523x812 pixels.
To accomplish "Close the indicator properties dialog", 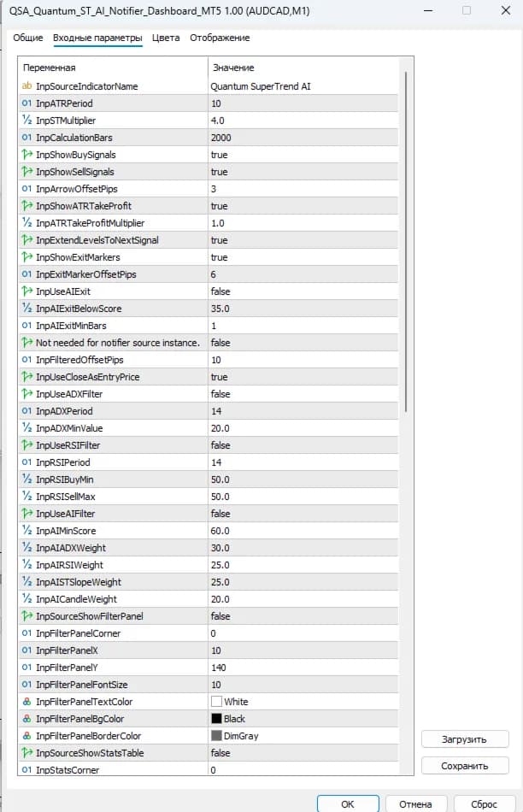I will click(506, 10).
